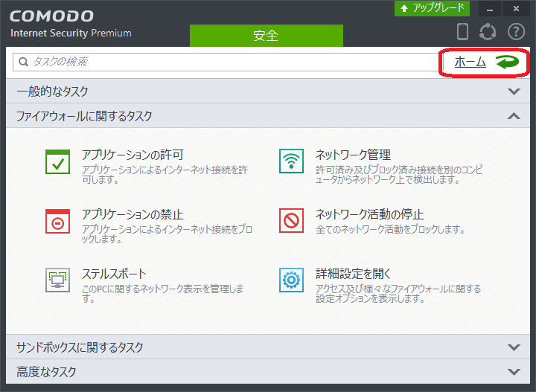Expand the サンドボックスに関するタスク section chevron
Image resolution: width=536 pixels, height=392 pixels.
click(514, 347)
